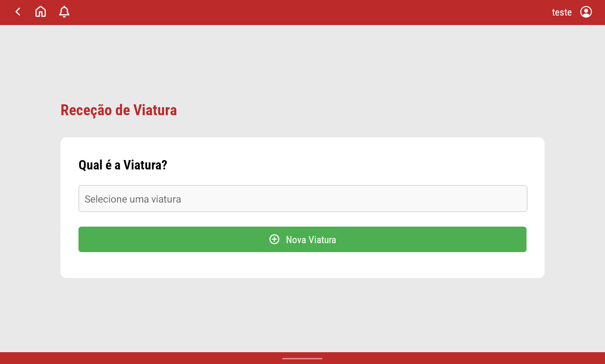Click the 'Receção de Viatura' page title
This screenshot has height=364, width=605.
[x=119, y=110]
